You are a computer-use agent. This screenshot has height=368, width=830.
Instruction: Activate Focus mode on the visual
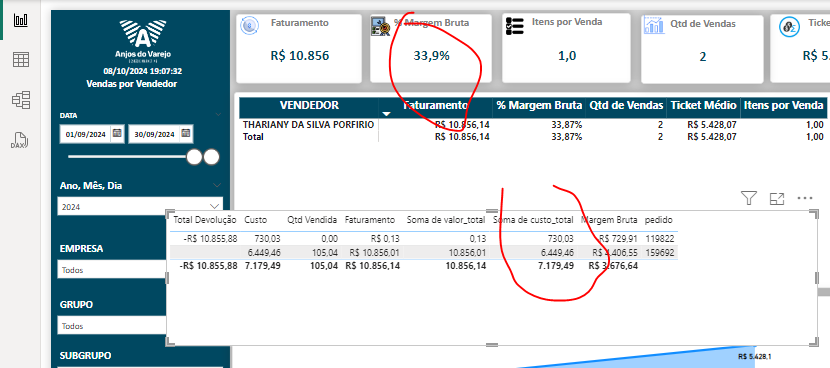point(777,199)
